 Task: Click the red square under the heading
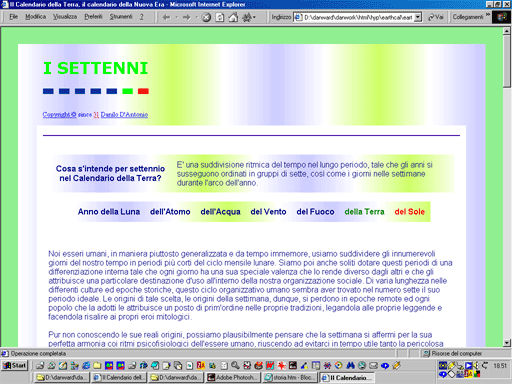click(x=143, y=91)
